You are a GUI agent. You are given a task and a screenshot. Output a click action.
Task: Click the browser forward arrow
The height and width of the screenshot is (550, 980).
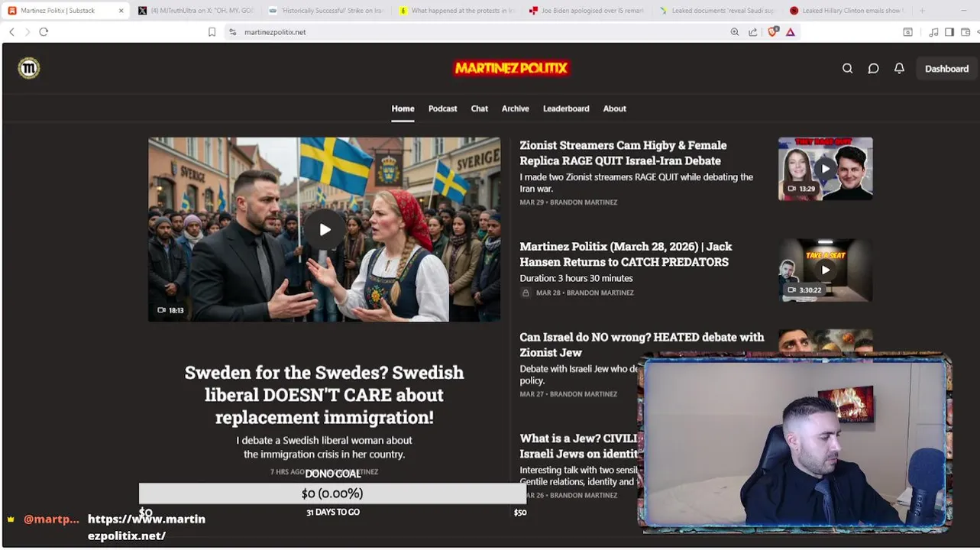click(27, 32)
